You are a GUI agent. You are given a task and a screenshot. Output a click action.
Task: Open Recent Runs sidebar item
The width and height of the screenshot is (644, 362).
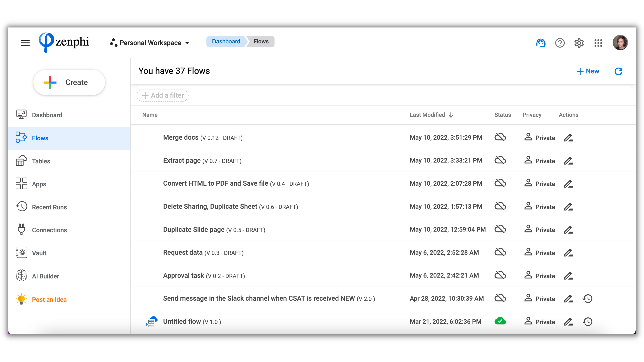click(x=49, y=207)
